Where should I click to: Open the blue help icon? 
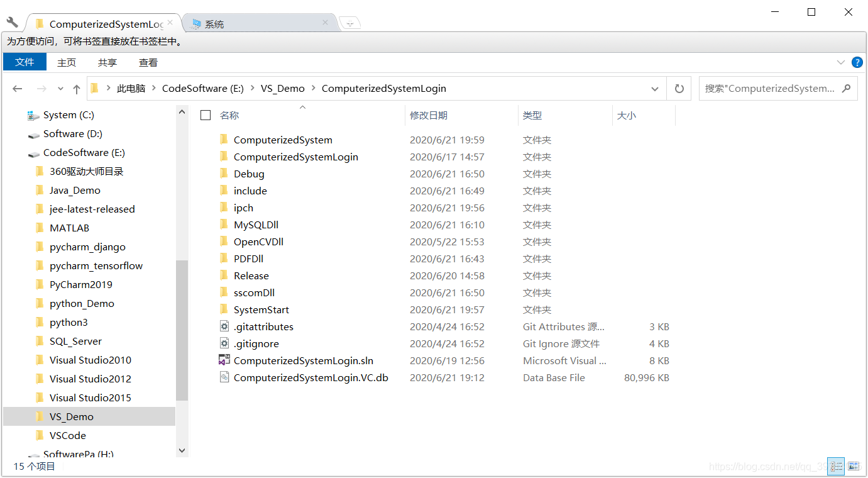pyautogui.click(x=857, y=62)
